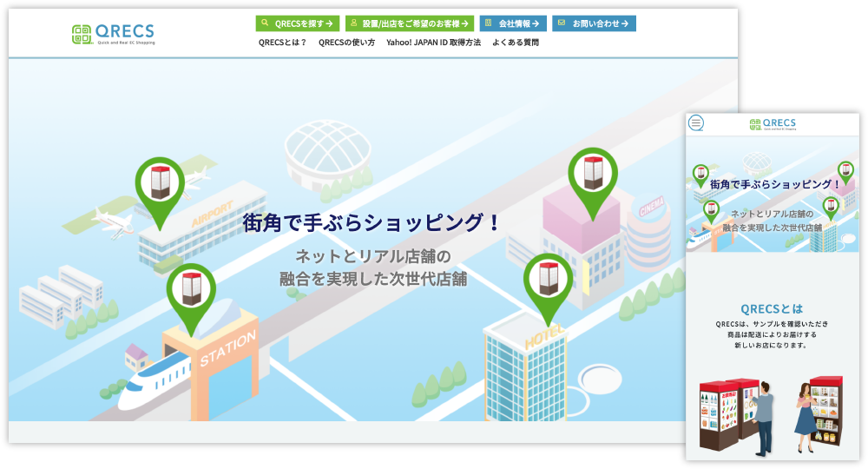Click map pin above AIRPORT building
Image resolution: width=868 pixels, height=469 pixels.
pos(160,193)
